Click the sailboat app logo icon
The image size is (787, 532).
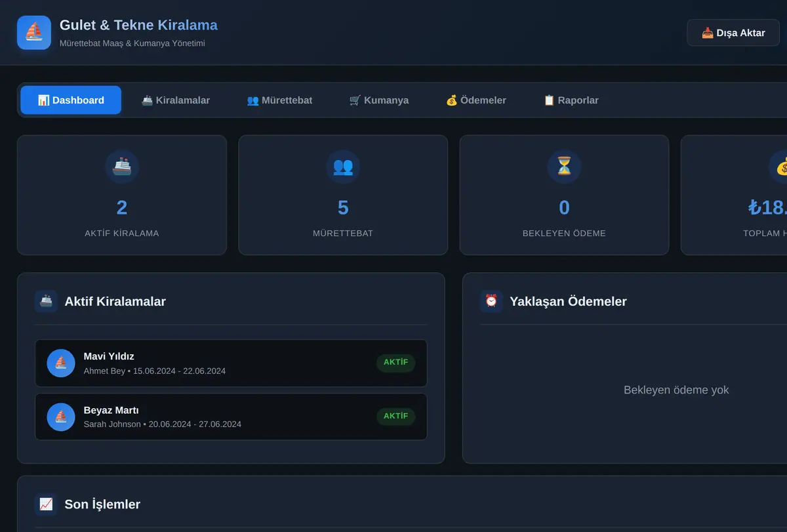[34, 33]
